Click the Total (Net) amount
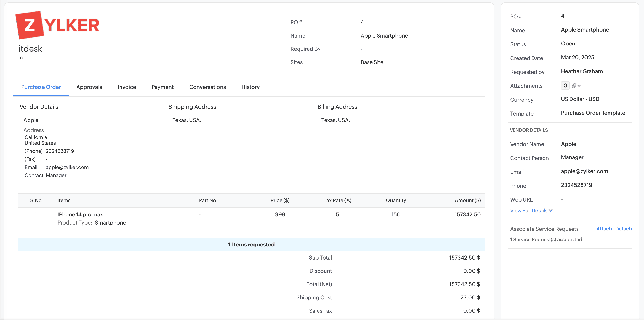The width and height of the screenshot is (644, 320). click(464, 284)
